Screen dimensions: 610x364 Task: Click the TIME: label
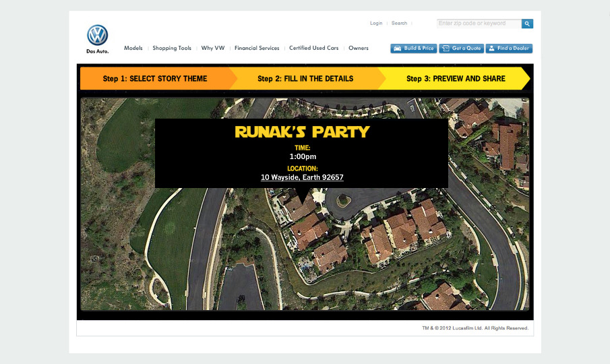coord(302,148)
